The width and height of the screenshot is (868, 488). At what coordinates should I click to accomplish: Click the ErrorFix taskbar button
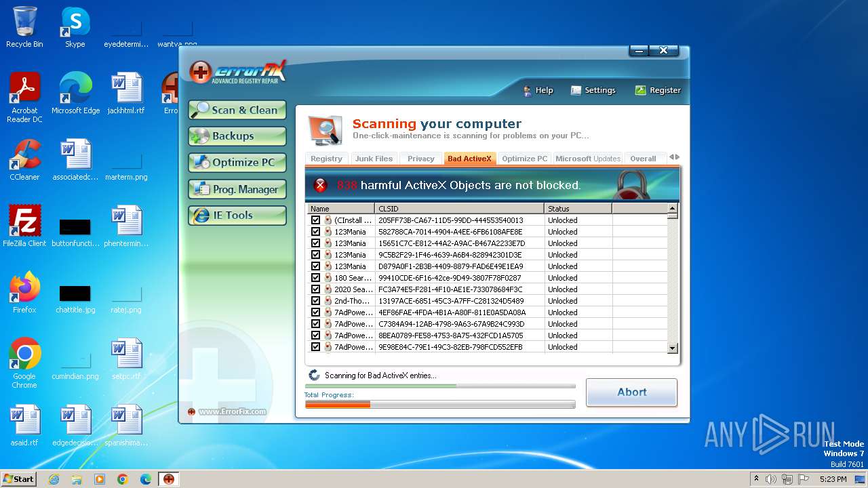coord(169,479)
